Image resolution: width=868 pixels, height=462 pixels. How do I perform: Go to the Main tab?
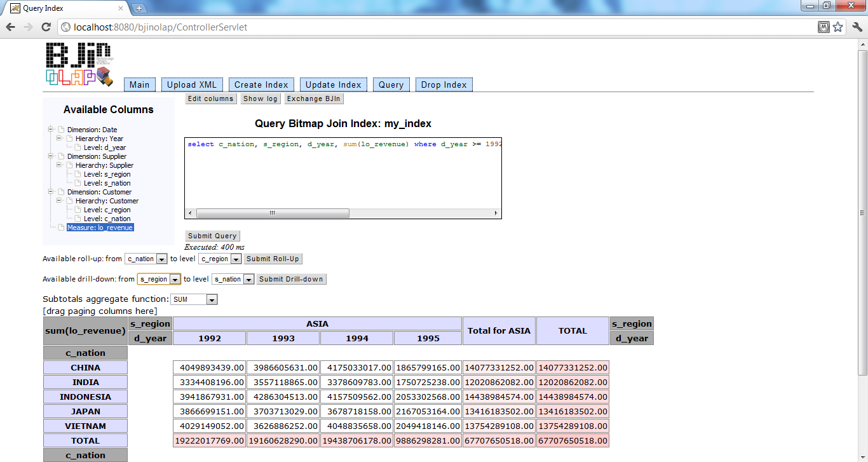[x=140, y=85]
